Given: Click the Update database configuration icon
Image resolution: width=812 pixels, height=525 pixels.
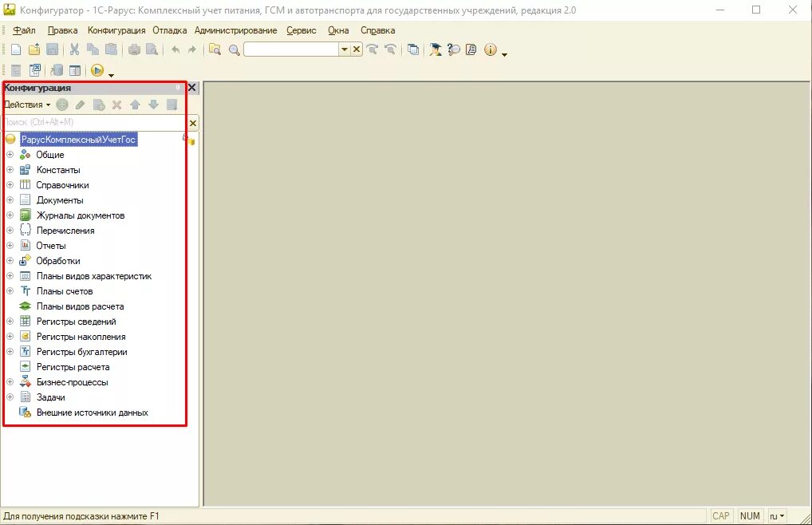Looking at the screenshot, I should click(x=57, y=70).
